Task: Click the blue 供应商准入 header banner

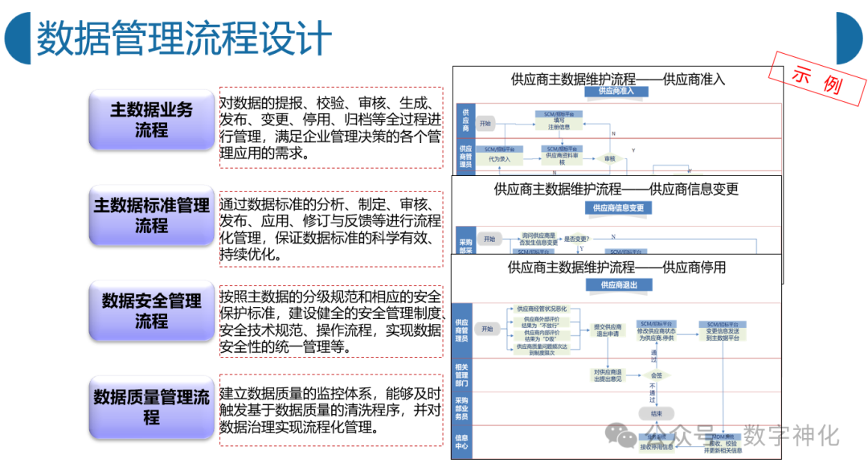Action: click(616, 92)
